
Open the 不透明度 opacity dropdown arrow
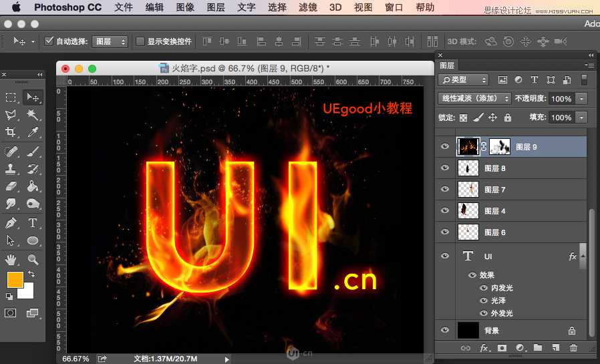click(581, 99)
